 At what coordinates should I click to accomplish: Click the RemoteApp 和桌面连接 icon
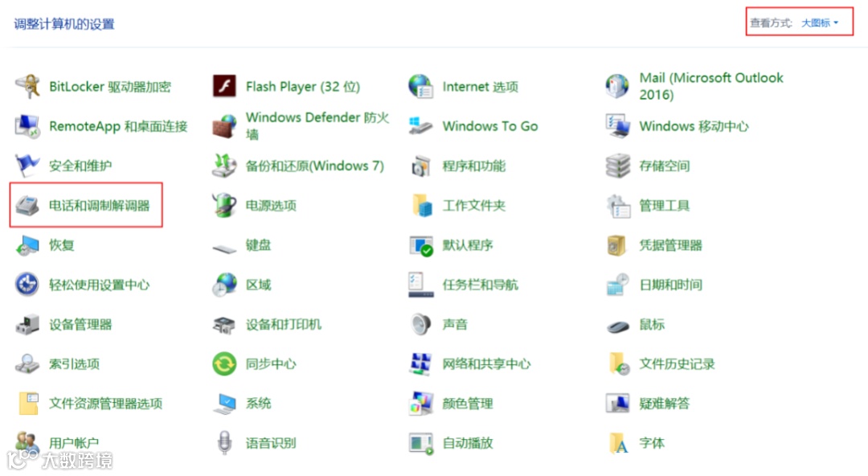click(x=27, y=126)
